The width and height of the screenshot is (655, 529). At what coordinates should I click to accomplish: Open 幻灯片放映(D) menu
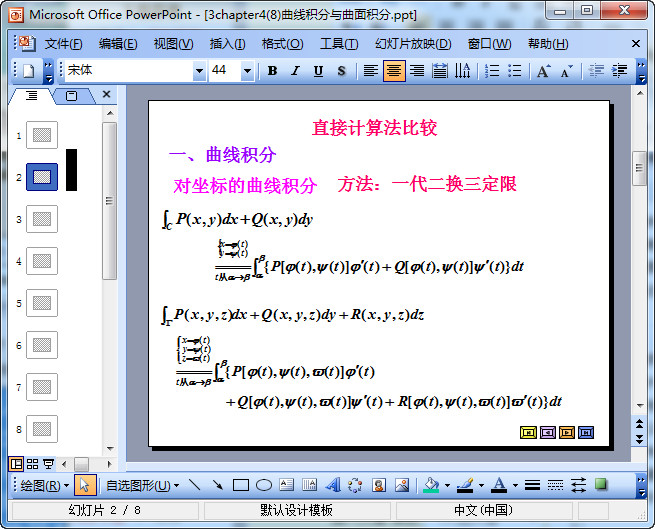413,44
